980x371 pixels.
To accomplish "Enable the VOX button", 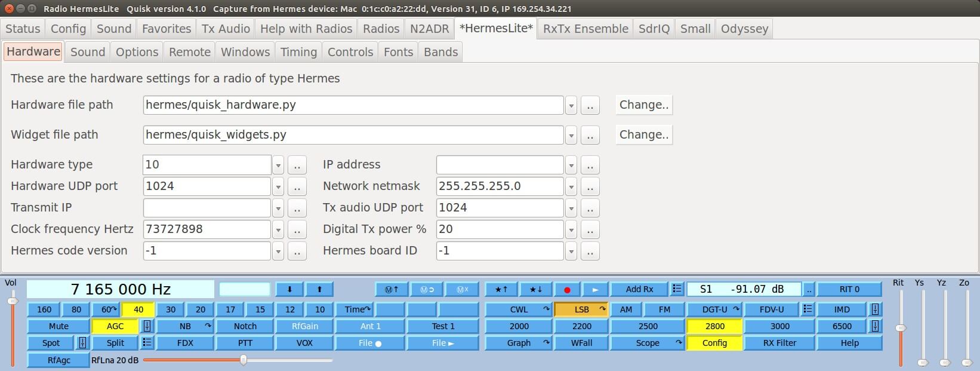I will pos(304,343).
